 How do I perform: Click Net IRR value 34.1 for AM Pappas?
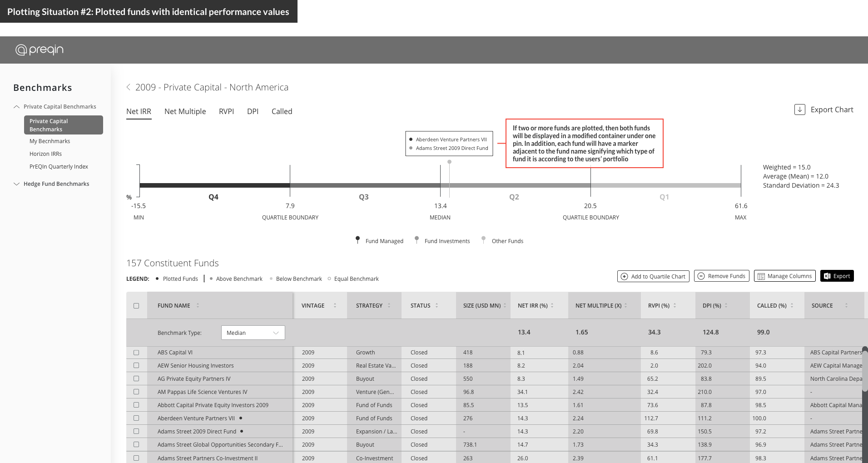tap(522, 392)
